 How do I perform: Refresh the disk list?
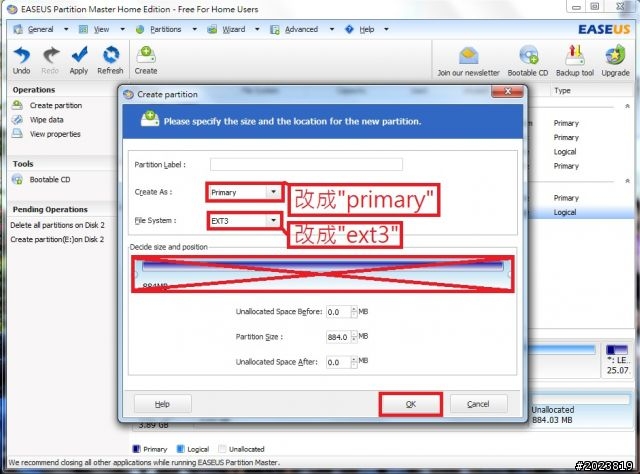pos(110,60)
